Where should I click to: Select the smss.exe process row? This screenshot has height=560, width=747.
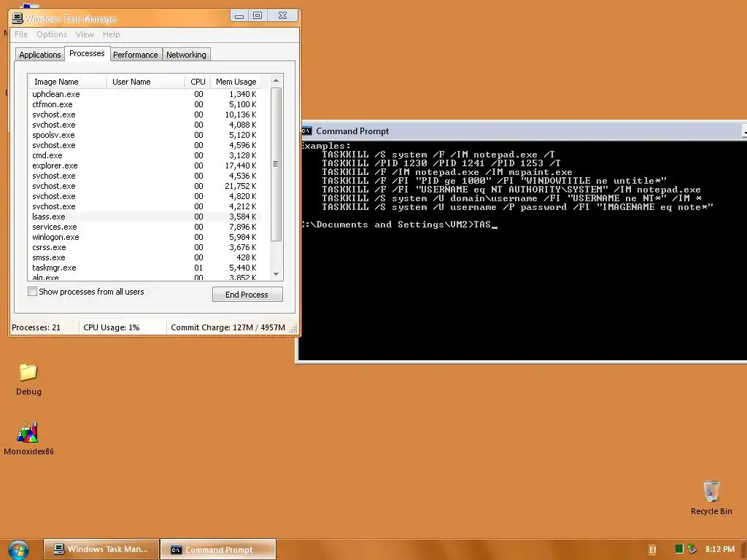[x=145, y=257]
